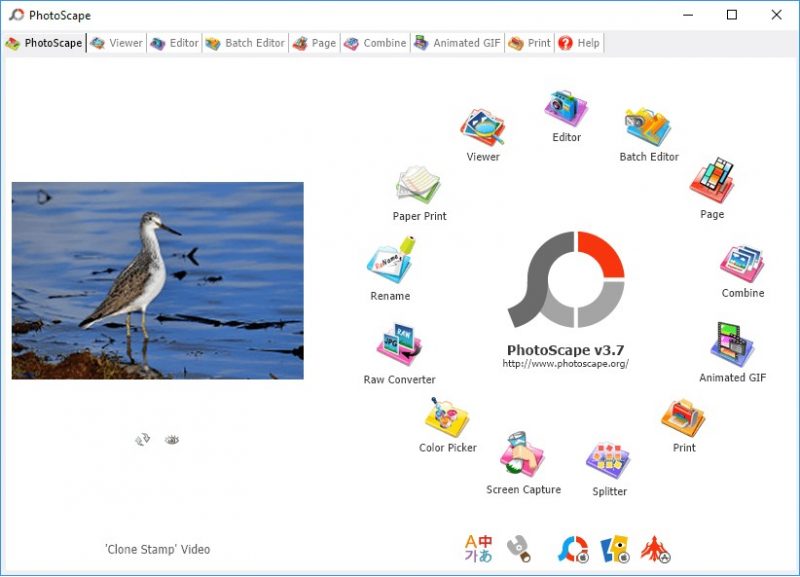Open the photoscape.org website link
Screen dimensions: 800x577
(x=565, y=364)
